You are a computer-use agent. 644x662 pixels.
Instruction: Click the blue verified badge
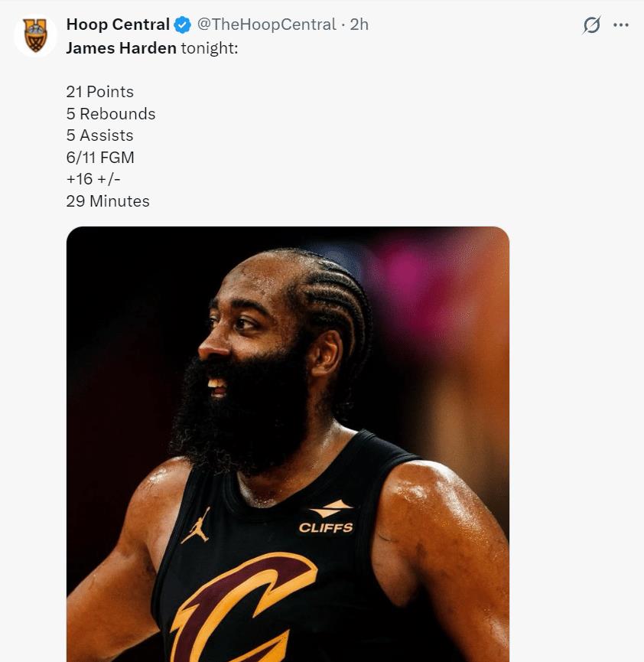click(x=182, y=25)
